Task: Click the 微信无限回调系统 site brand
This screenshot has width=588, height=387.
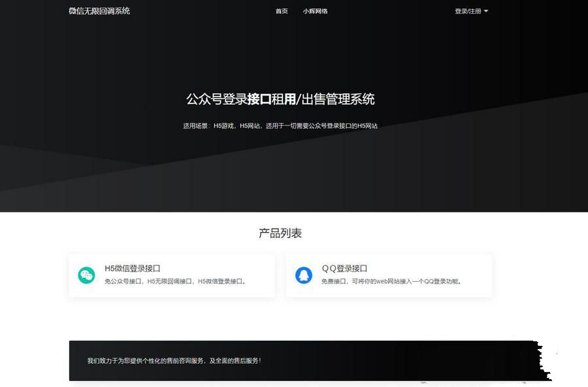Action: (99, 11)
